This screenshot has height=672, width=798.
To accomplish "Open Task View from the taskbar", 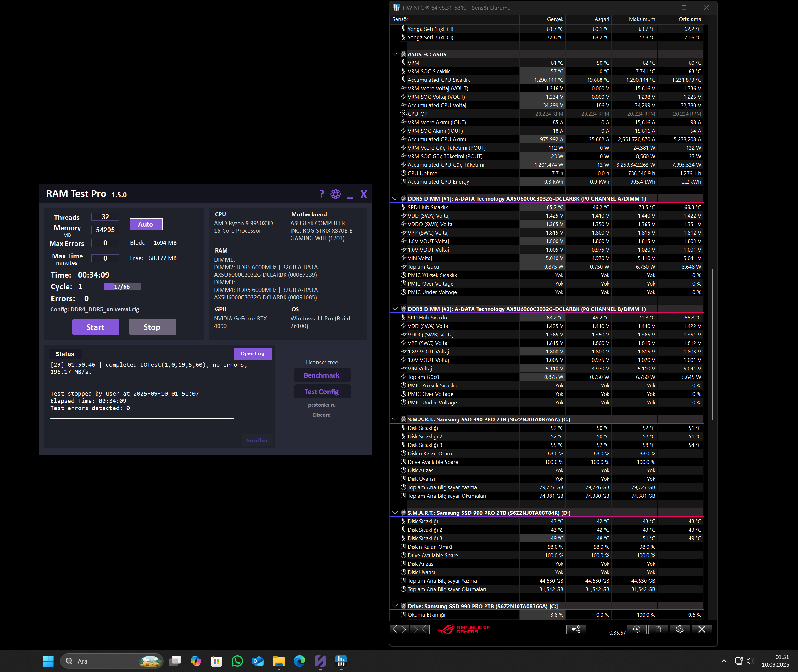I will tap(175, 661).
